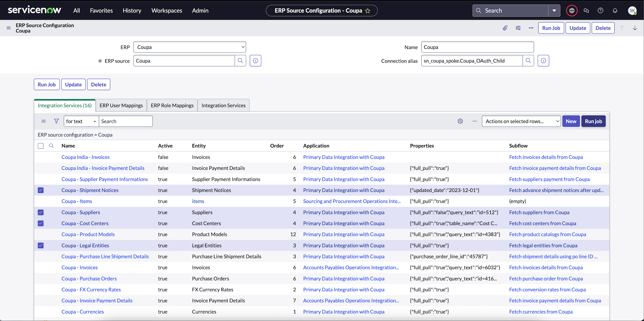Open Actions on selected rows dropdown

[x=521, y=121]
